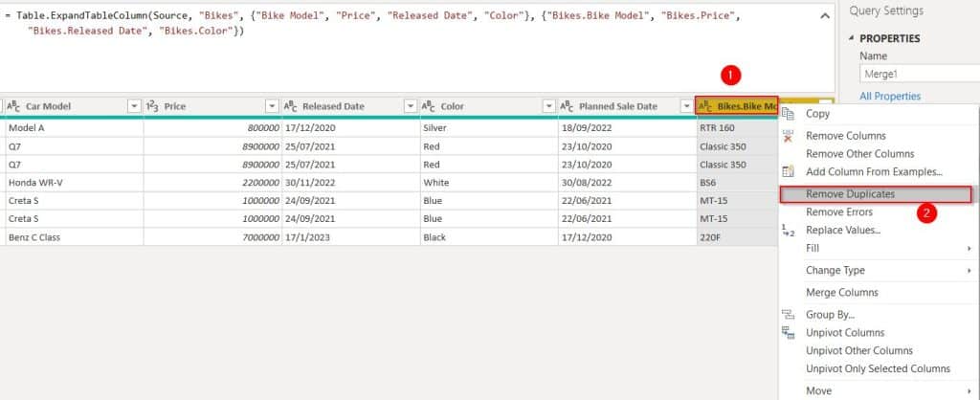Click the Color column data type icon
Screen dimensions: 980x400
click(429, 106)
